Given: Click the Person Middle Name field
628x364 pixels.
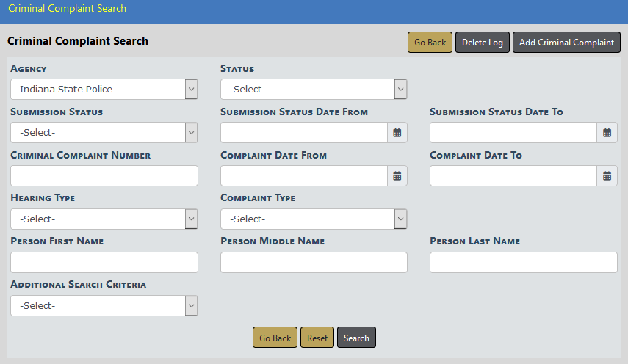Looking at the screenshot, I should click(x=314, y=263).
